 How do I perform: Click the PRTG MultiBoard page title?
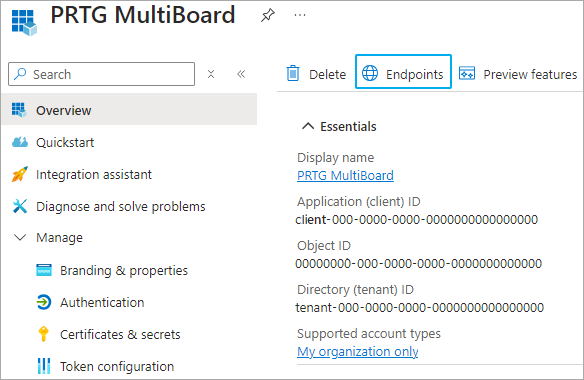point(143,15)
